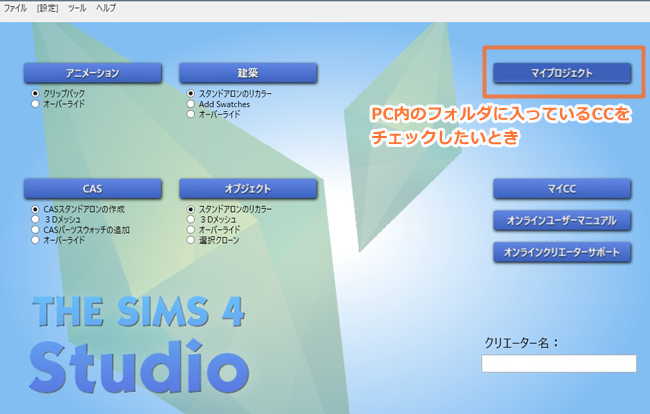Open マイCC
Viewport: 650px width, 414px height.
click(x=562, y=189)
